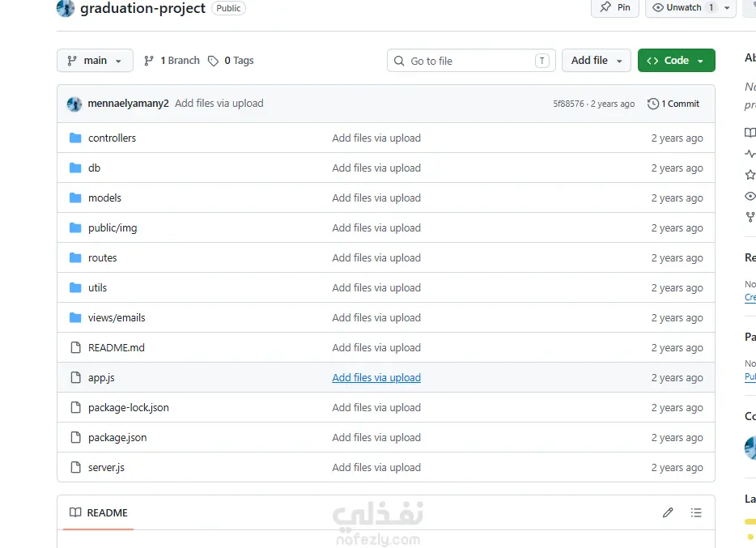Click commit message in controllers row
Viewport: 756px width, 548px height.
[x=376, y=138]
